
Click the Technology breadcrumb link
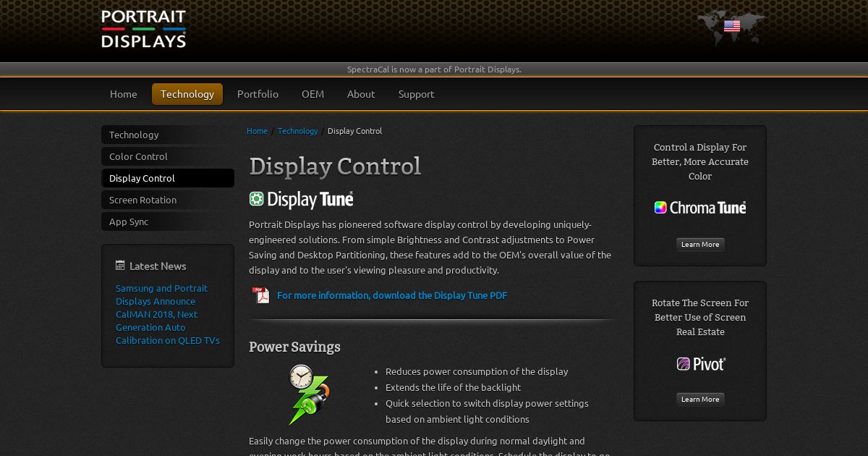pyautogui.click(x=297, y=131)
